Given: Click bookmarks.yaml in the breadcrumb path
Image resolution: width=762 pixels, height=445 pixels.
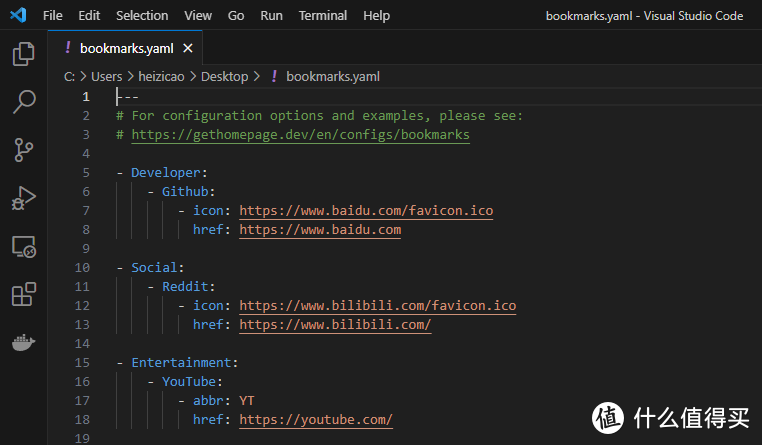Looking at the screenshot, I should pos(332,76).
